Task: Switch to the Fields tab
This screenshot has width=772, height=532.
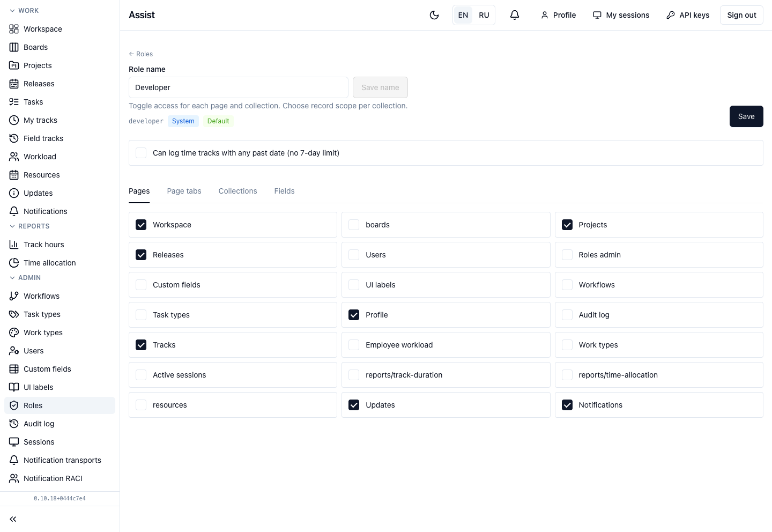Action: 284,191
